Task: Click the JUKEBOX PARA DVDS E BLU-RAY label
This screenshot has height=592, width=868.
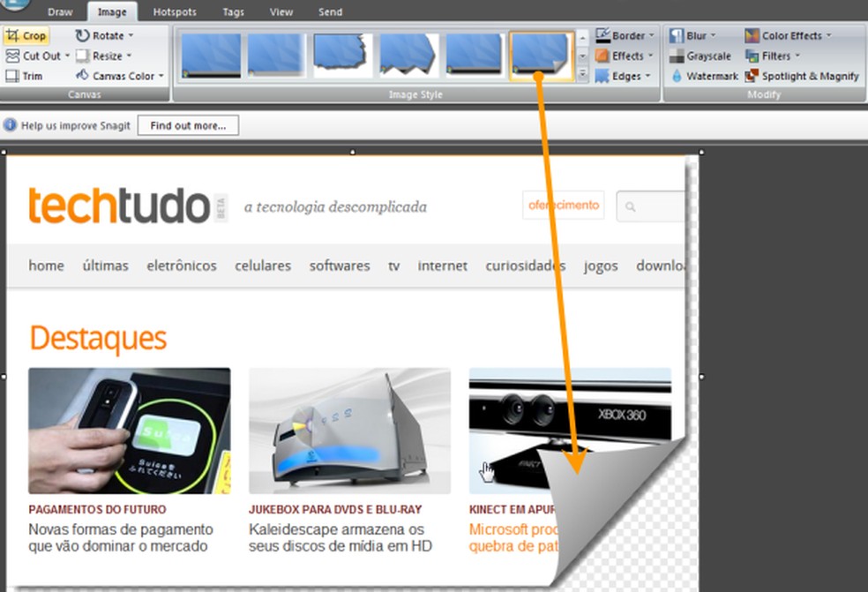Action: (x=335, y=509)
